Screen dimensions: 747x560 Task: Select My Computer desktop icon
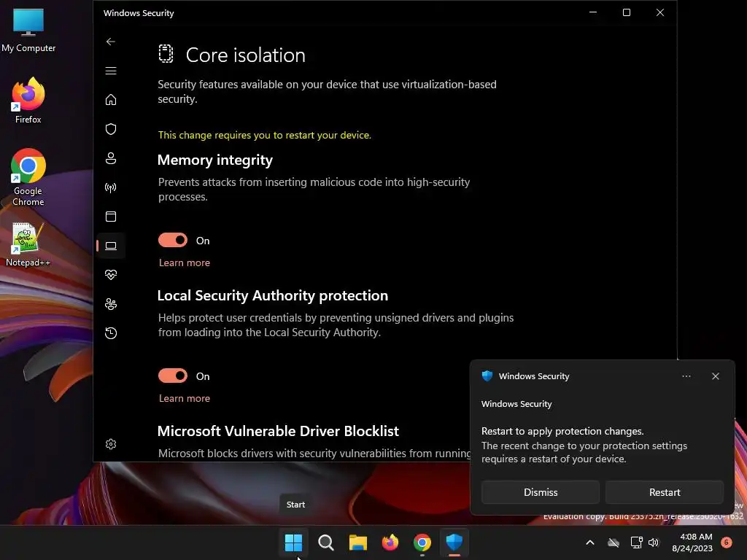click(x=28, y=31)
